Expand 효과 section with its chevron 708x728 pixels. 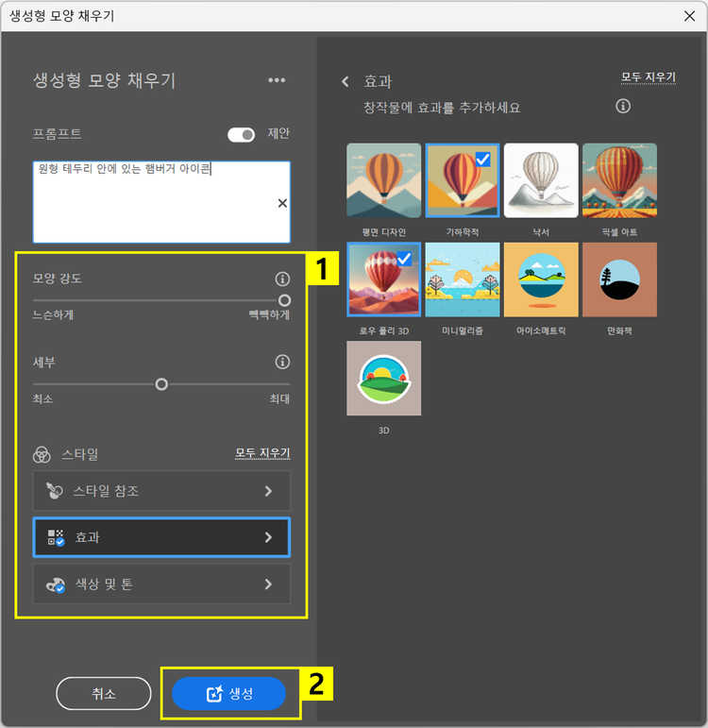pyautogui.click(x=268, y=537)
